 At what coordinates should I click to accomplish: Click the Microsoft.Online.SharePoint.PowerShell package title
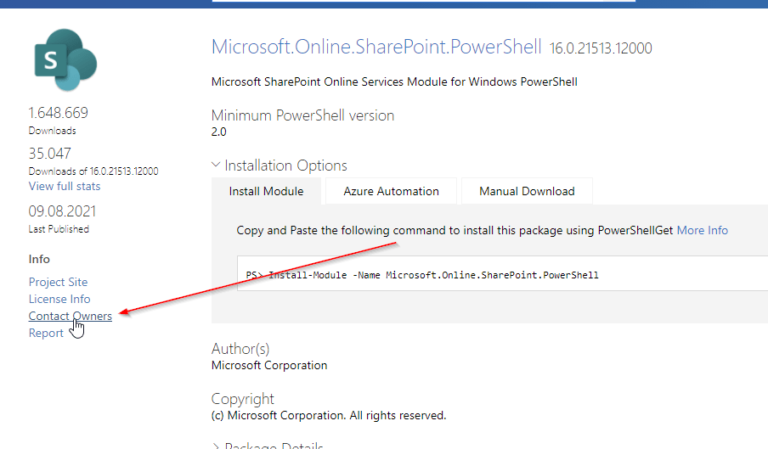click(x=376, y=47)
